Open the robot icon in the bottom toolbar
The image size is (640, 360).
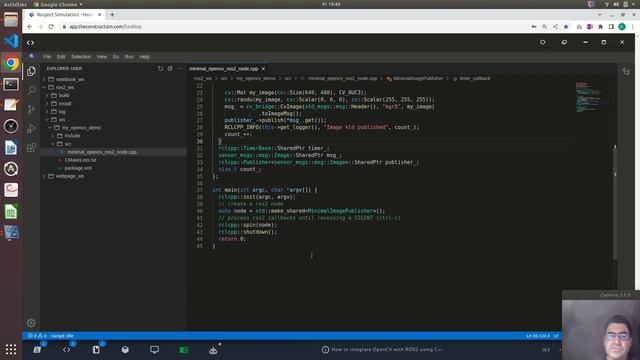(213, 350)
